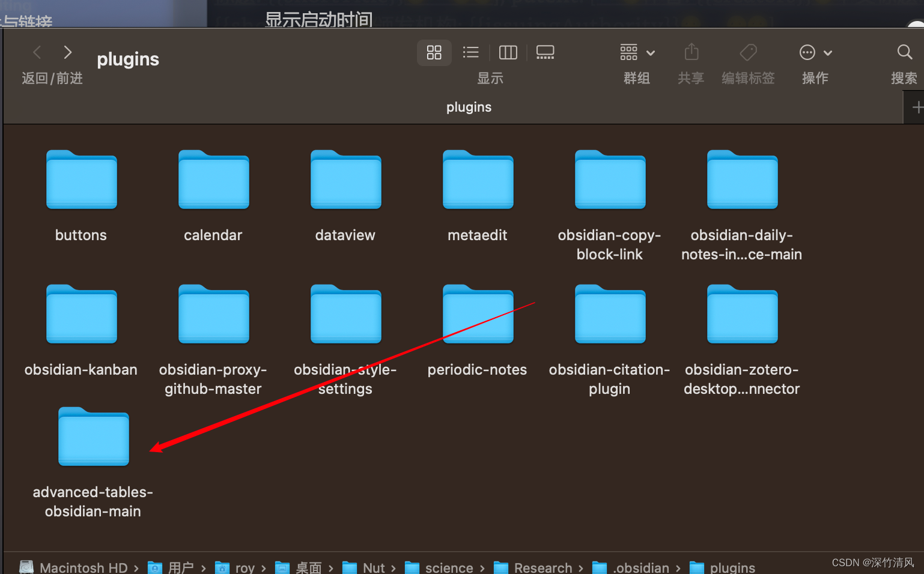
Task: Select the dataview folder
Action: (x=346, y=180)
